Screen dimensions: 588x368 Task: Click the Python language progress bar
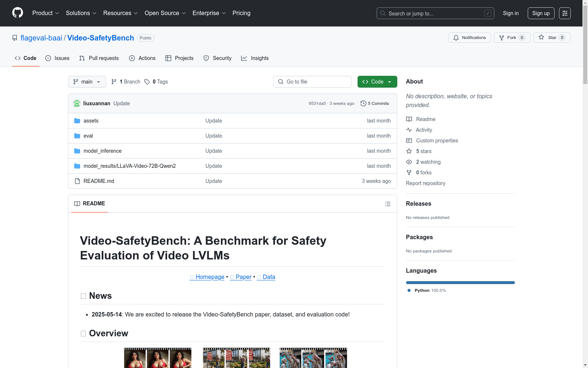coord(460,283)
